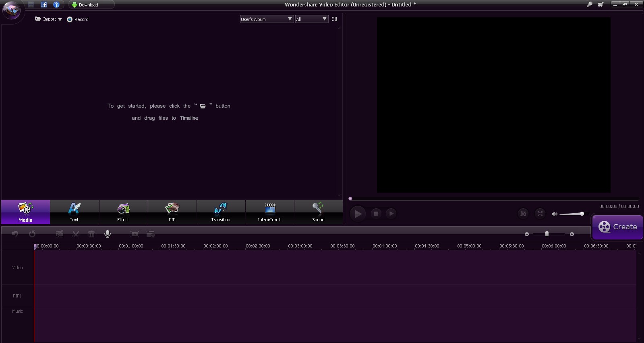Screen dimensions: 644x343
Task: Click media library scroll down arrow
Action: 339,196
